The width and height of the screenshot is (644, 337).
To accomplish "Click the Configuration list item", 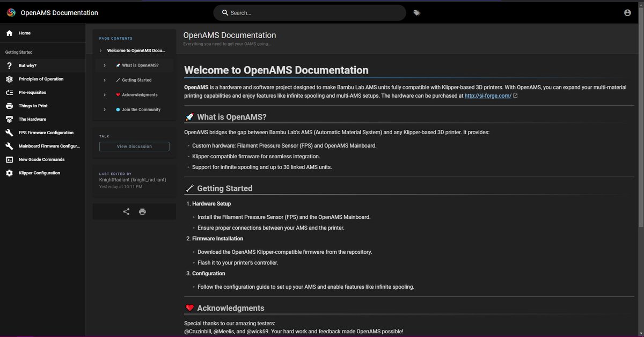I will pyautogui.click(x=209, y=273).
